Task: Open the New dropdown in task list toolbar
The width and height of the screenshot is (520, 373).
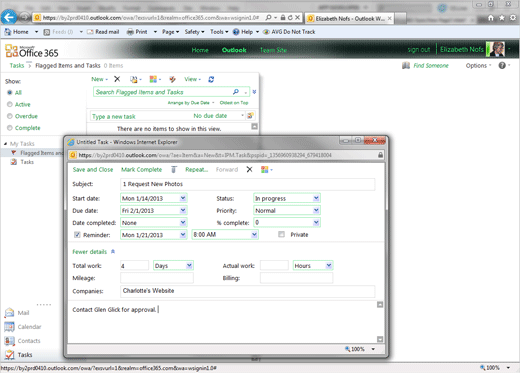Action: point(99,79)
